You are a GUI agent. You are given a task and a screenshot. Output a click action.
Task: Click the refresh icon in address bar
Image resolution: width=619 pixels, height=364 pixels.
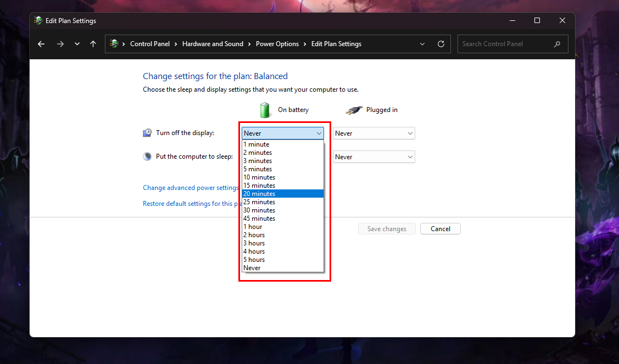click(440, 43)
